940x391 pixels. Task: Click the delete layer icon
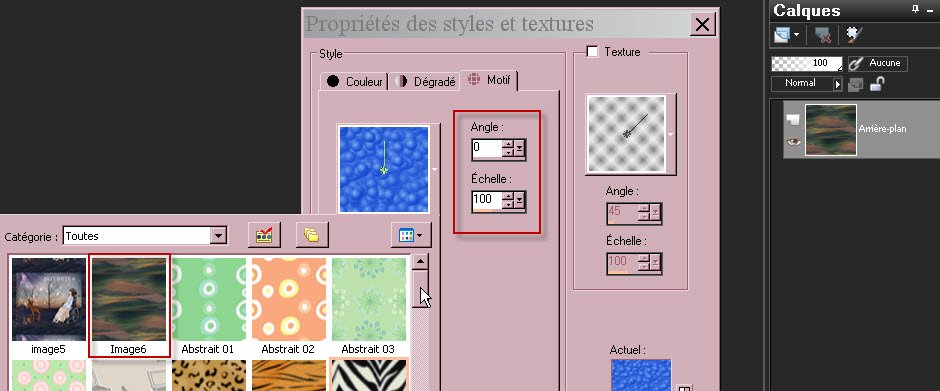[822, 35]
